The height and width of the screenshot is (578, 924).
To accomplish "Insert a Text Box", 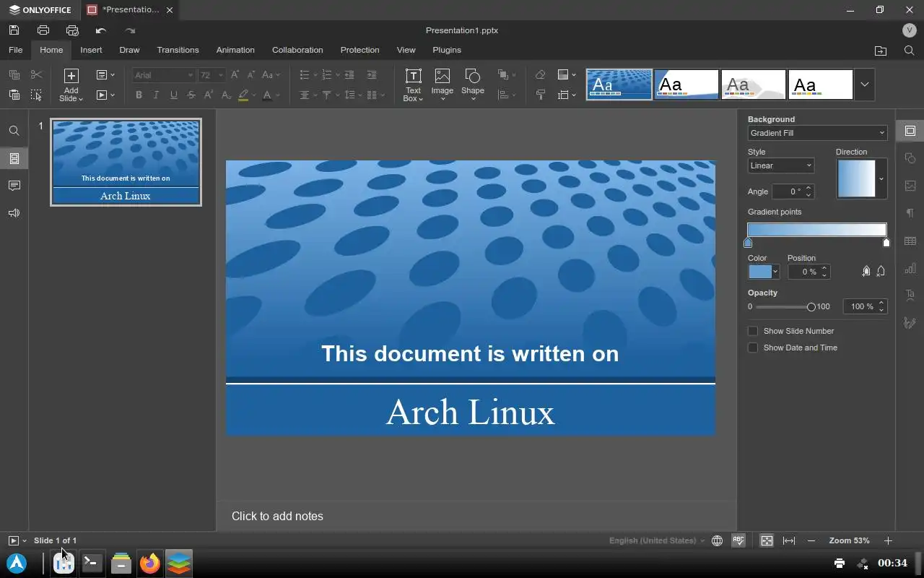I will coord(413,85).
